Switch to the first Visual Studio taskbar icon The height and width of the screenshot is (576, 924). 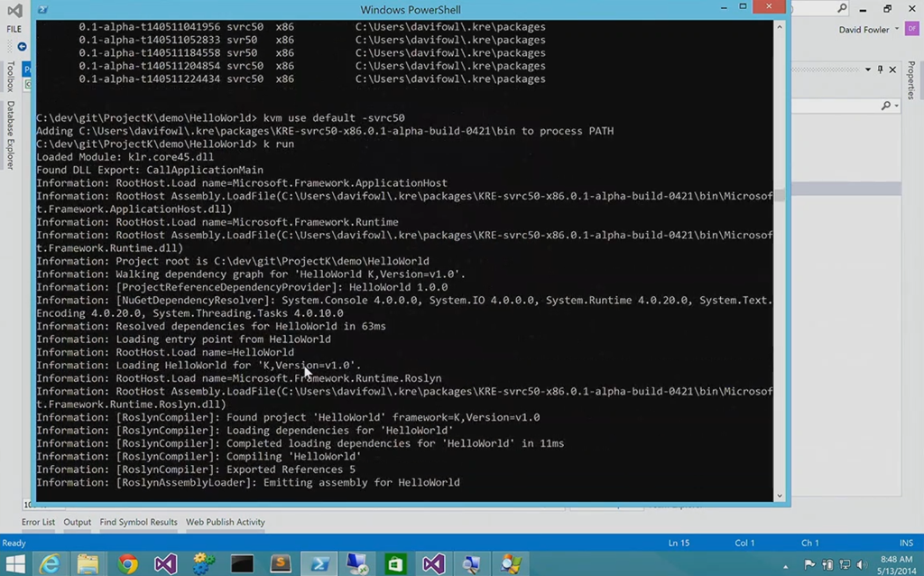click(166, 564)
